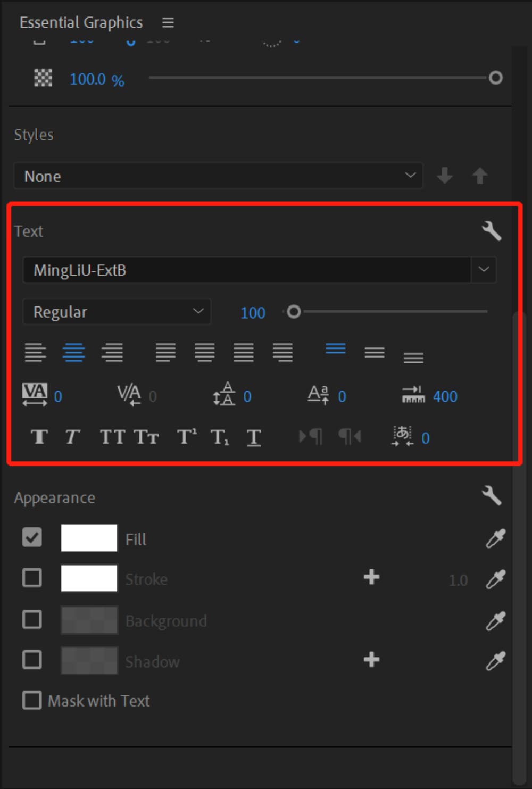This screenshot has height=789, width=532.
Task: Apply superscript to the text
Action: point(186,436)
